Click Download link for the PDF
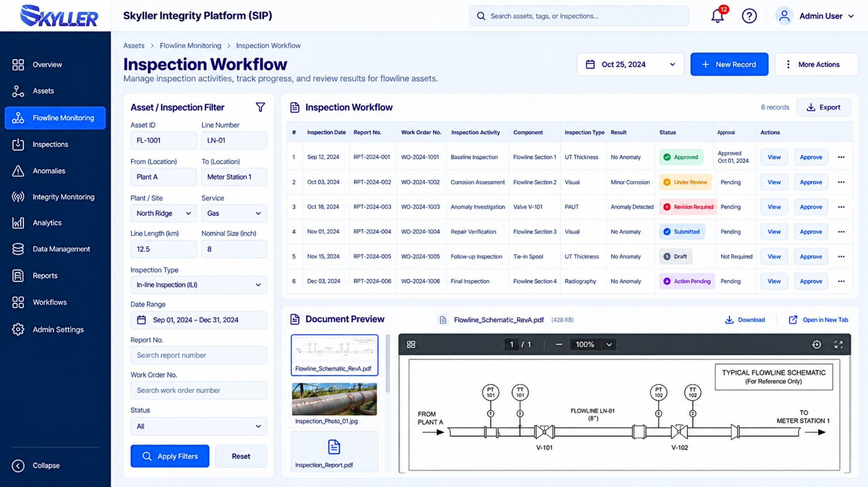This screenshot has width=868, height=487. point(745,320)
